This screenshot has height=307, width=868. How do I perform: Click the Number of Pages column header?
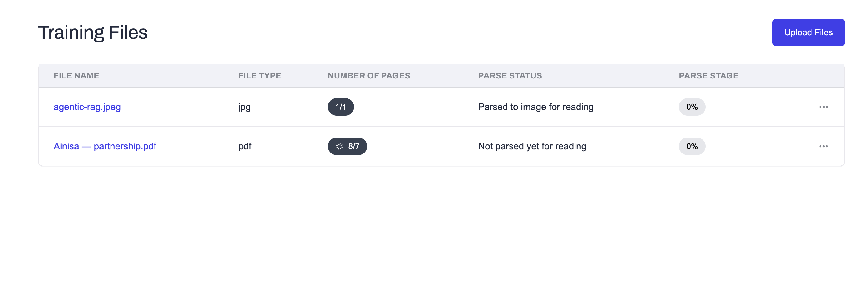coord(369,76)
